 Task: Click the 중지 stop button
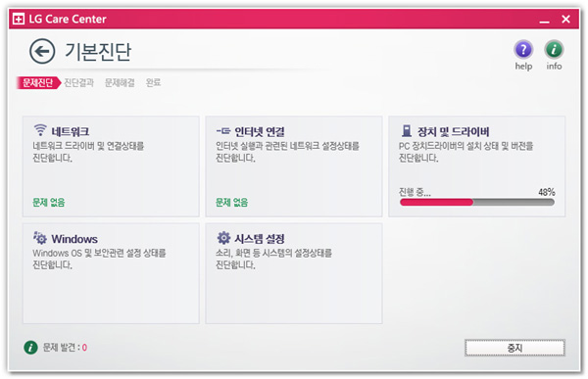click(x=514, y=348)
